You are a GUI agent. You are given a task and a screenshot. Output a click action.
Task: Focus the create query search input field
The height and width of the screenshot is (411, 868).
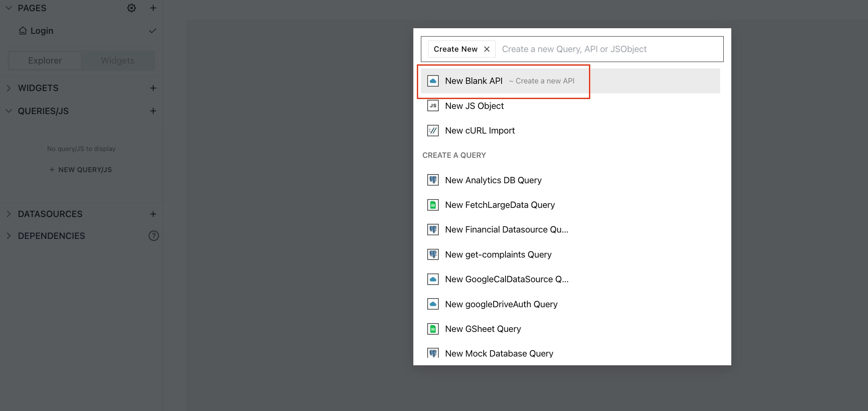608,49
